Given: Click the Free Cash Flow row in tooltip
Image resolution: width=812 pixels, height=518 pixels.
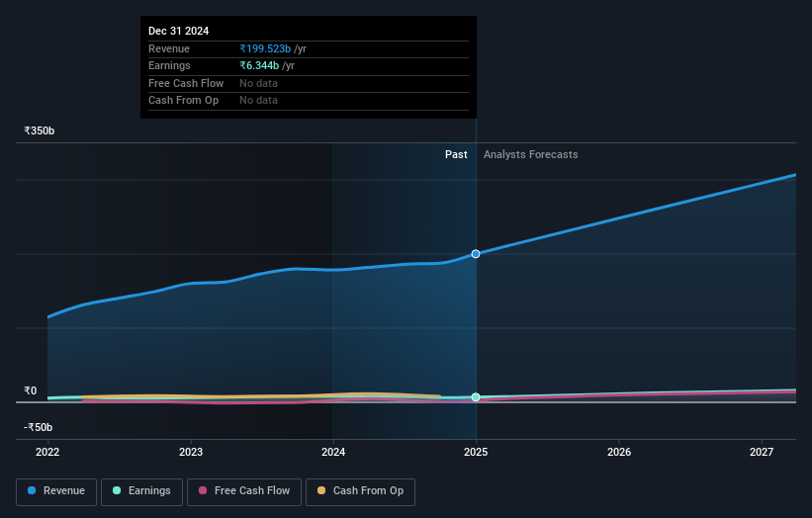Looking at the screenshot, I should pyautogui.click(x=309, y=83).
